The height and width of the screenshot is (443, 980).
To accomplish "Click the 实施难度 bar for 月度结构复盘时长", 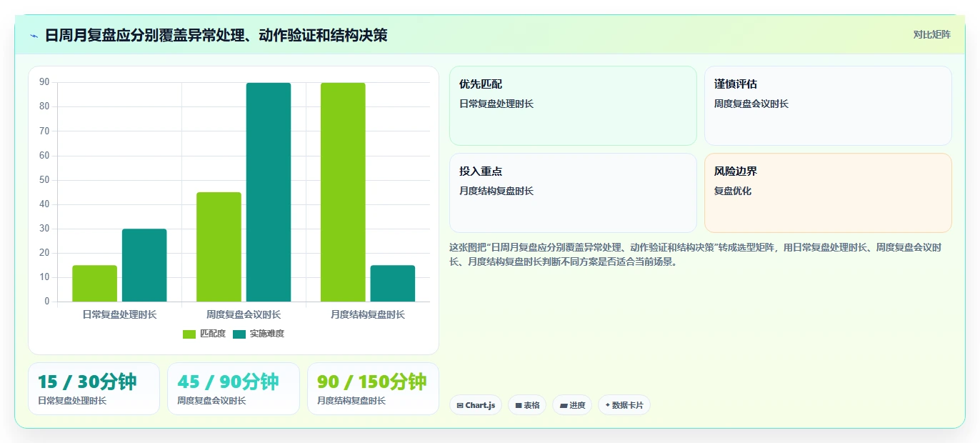I will pyautogui.click(x=393, y=284).
